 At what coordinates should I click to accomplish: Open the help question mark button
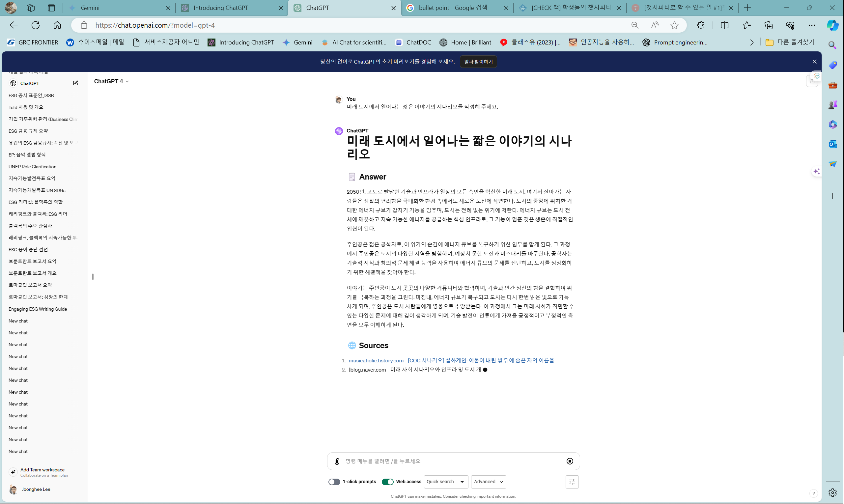(x=813, y=493)
